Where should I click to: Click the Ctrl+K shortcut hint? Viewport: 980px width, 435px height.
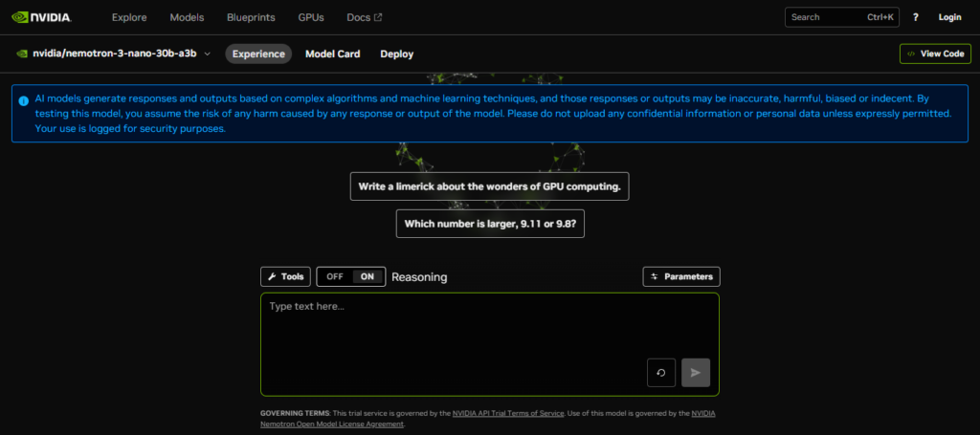(x=880, y=17)
